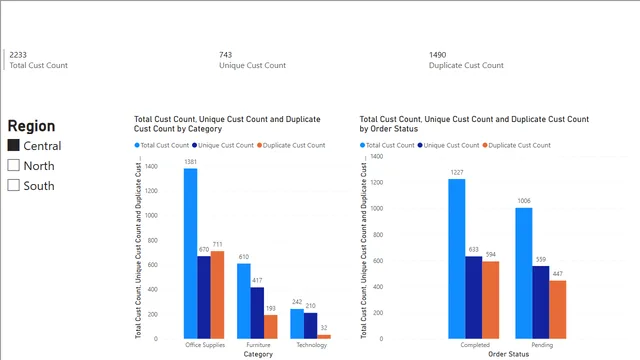Click the Completed axis label
The image size is (640, 360).
click(475, 345)
